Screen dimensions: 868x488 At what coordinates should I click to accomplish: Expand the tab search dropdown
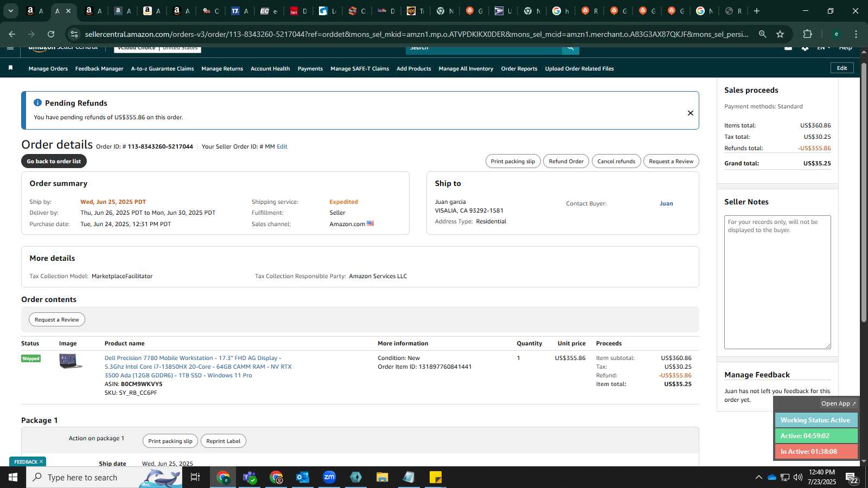pyautogui.click(x=10, y=11)
